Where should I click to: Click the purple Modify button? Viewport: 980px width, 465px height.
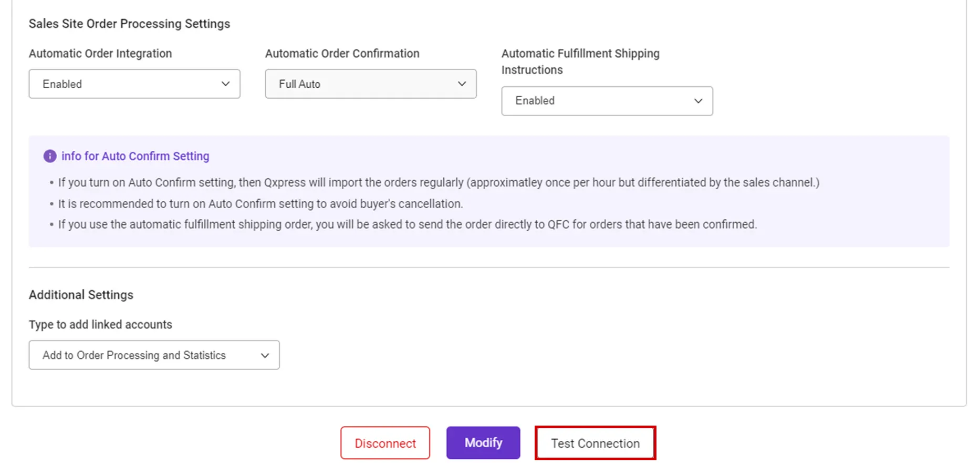point(483,443)
